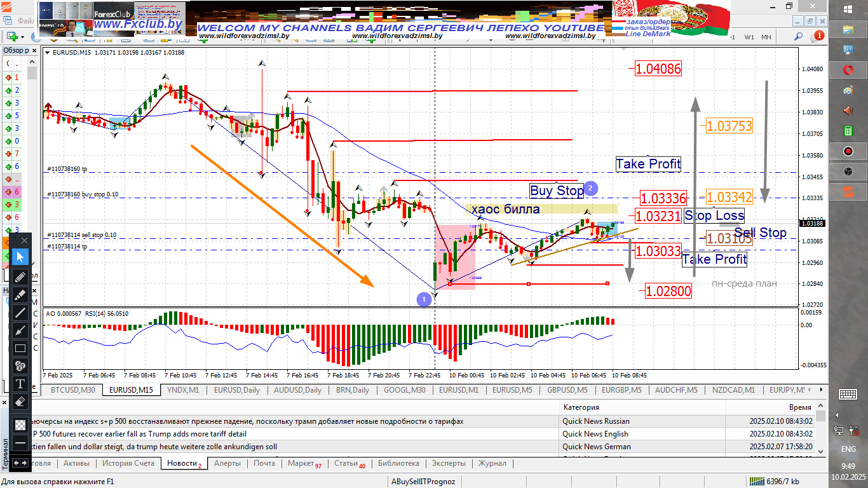The width and height of the screenshot is (868, 488).
Task: Select the MN timeframe button
Action: (766, 37)
